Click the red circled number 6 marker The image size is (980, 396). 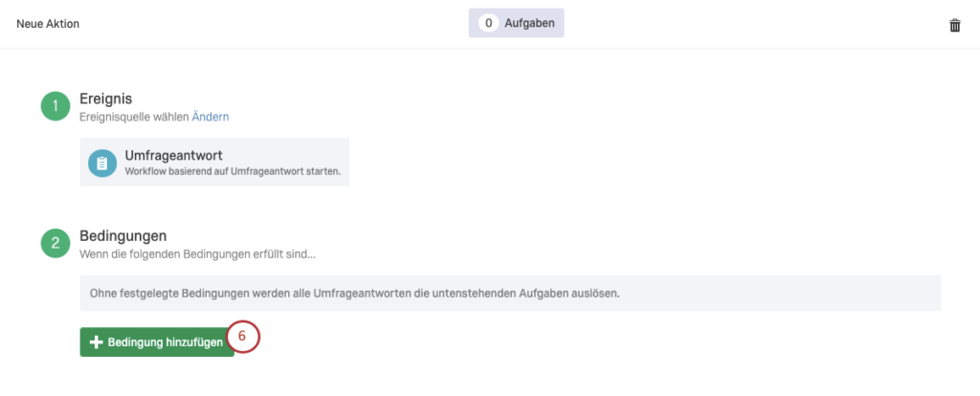[242, 337]
